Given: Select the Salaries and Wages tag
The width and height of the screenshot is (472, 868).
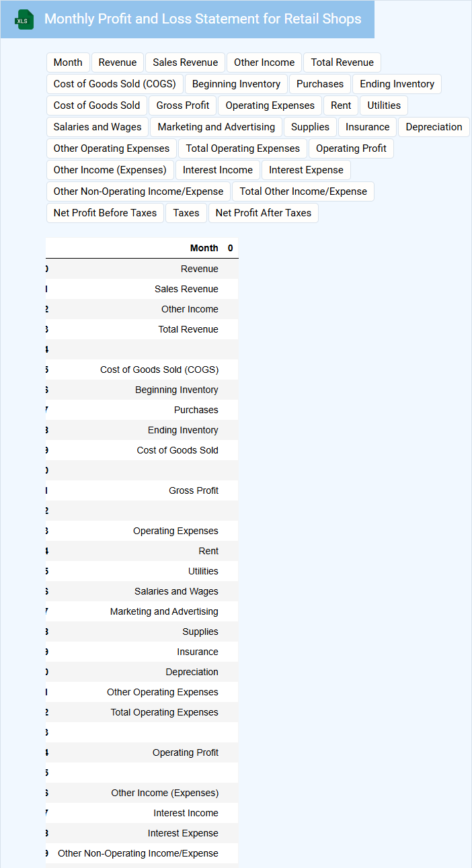Looking at the screenshot, I should click(x=97, y=127).
